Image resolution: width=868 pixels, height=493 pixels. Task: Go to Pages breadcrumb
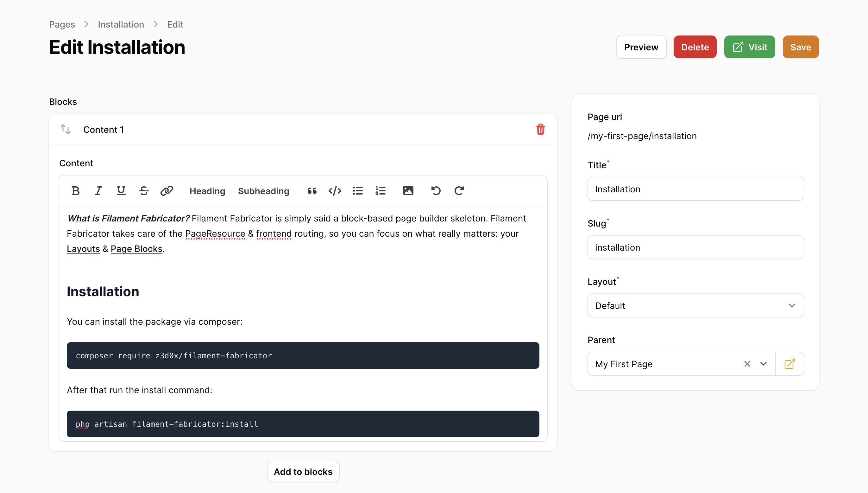(62, 24)
